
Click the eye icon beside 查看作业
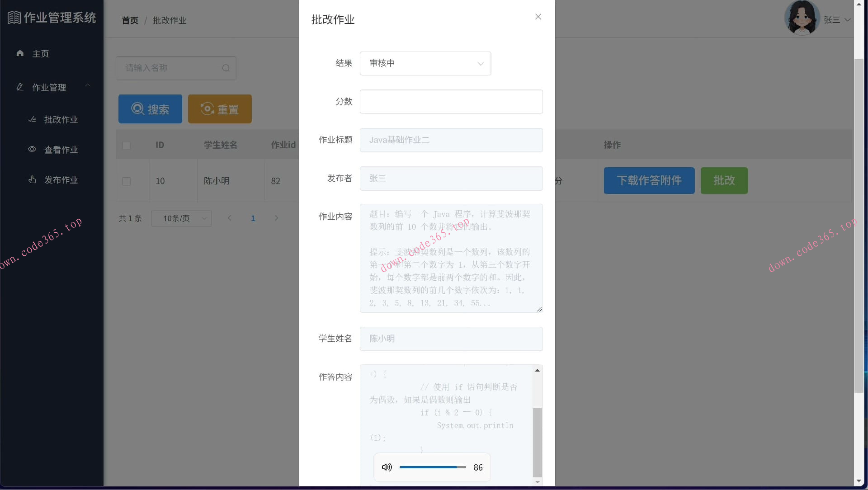coord(32,149)
